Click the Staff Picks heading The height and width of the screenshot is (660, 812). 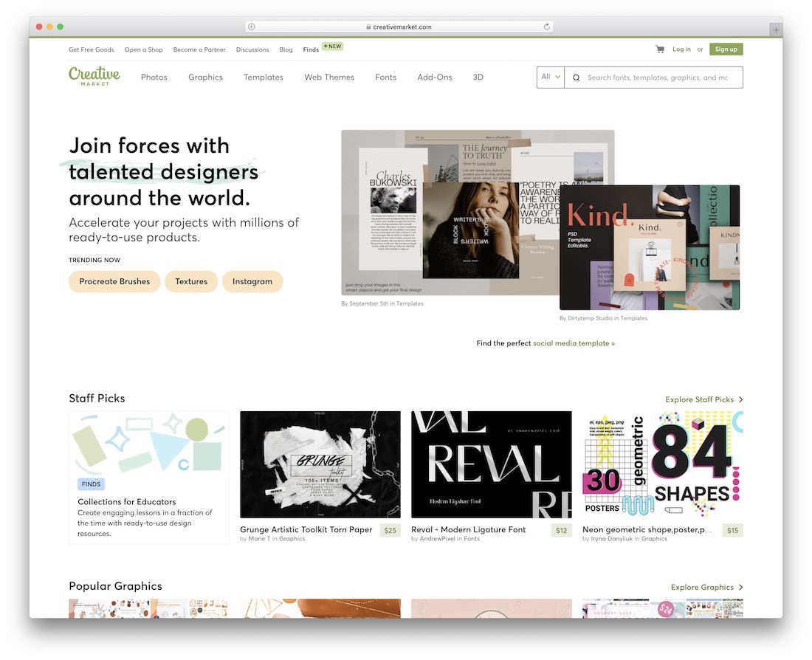[97, 399]
